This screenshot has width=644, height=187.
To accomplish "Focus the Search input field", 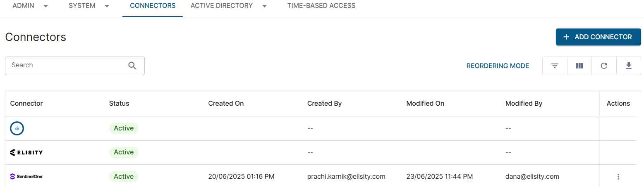I will pyautogui.click(x=66, y=66).
